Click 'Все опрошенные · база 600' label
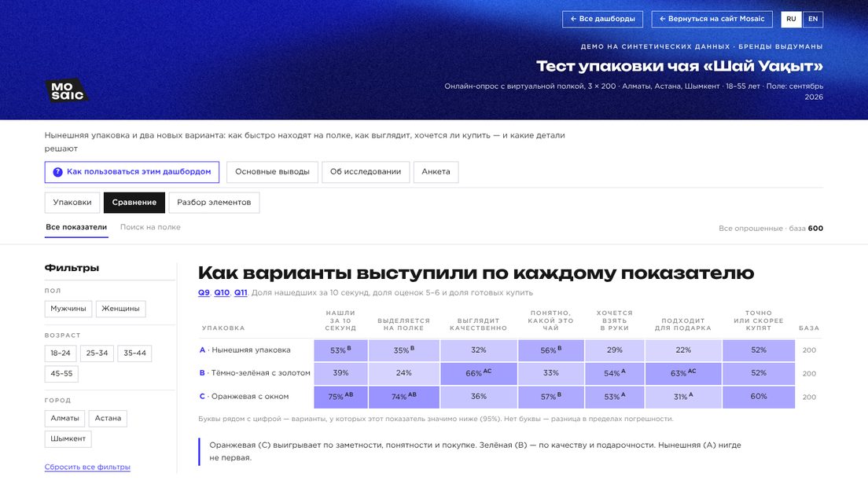Image resolution: width=868 pixels, height=491 pixels. (x=771, y=229)
